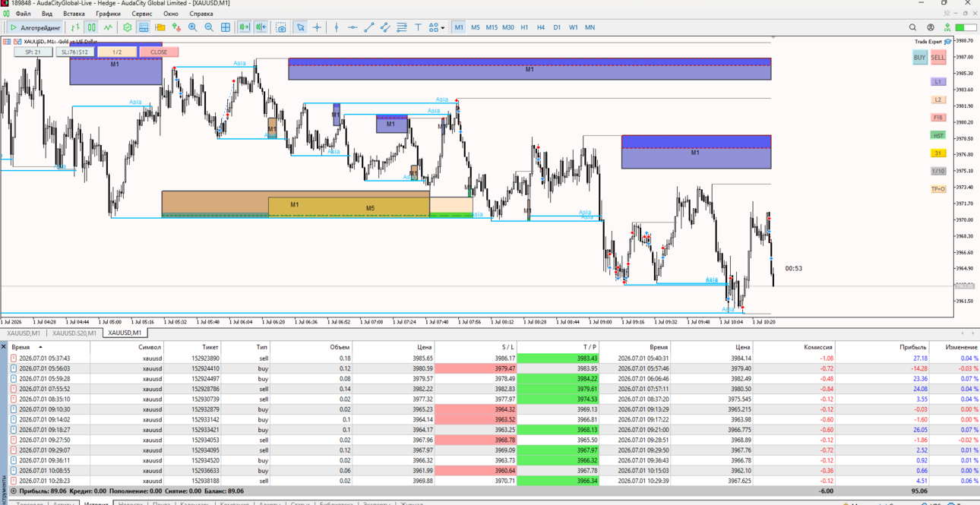Open the Справка menu
The width and height of the screenshot is (980, 505).
coord(201,14)
